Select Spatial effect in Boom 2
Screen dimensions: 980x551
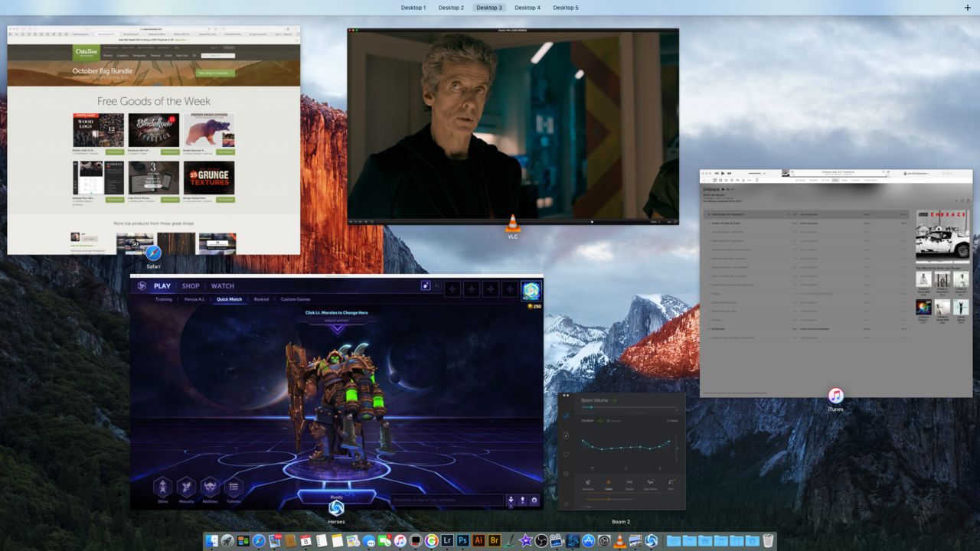click(629, 484)
